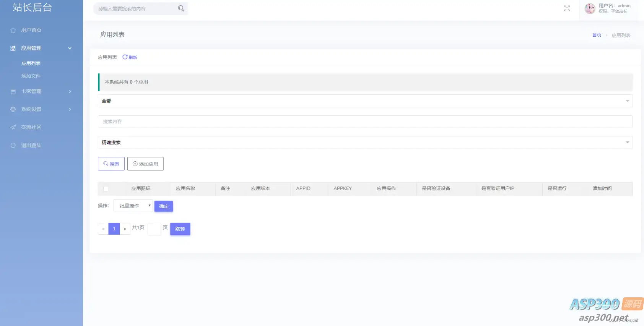
Task: Check the select-all checkbox in table header
Action: point(106,189)
